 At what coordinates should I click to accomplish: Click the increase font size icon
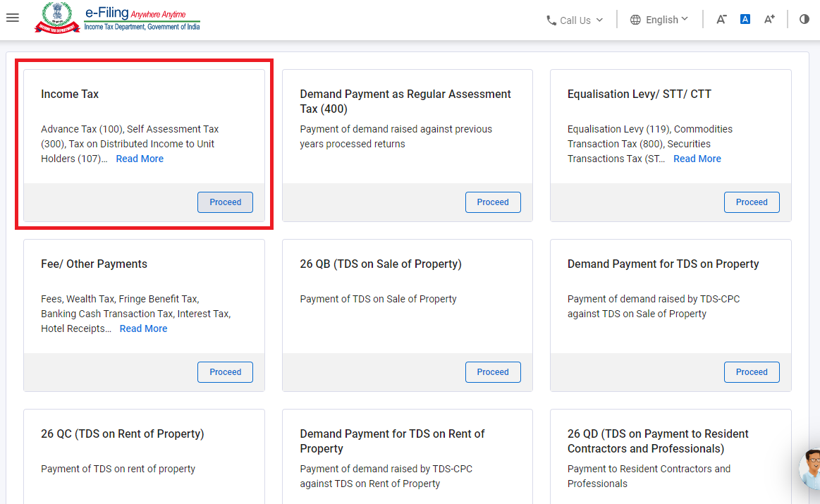769,19
